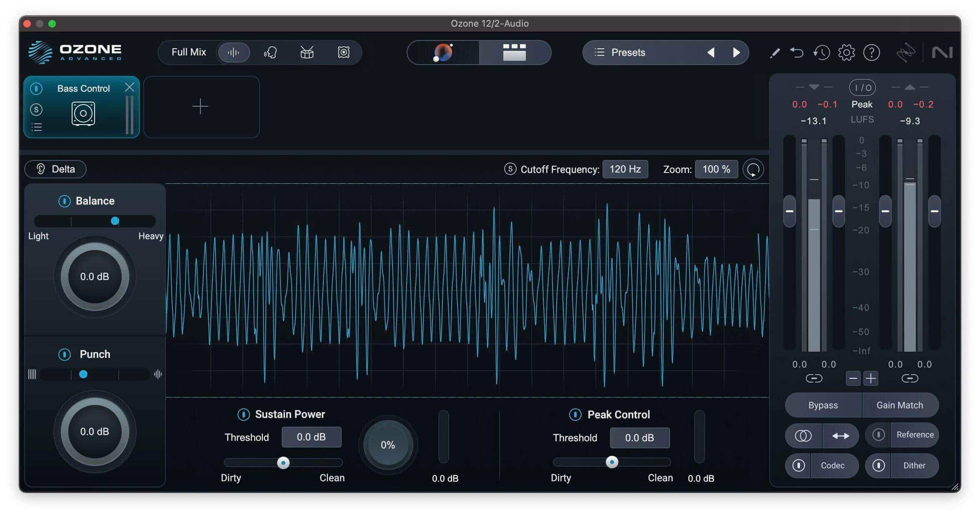Open the history clock icon
Screen dimensions: 980x515
(821, 52)
